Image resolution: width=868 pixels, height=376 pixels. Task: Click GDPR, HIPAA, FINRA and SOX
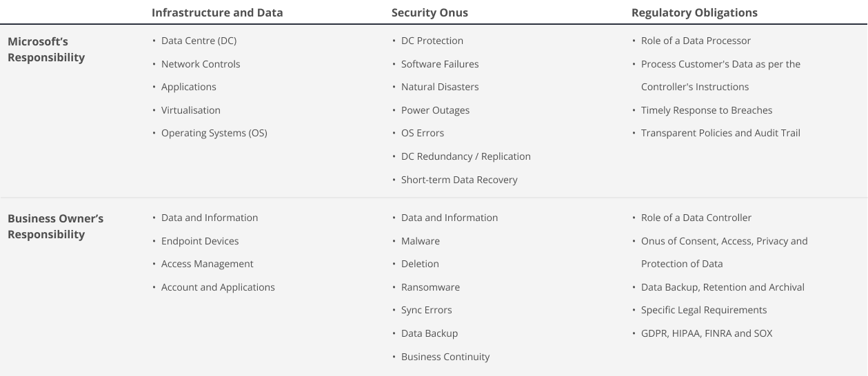tap(707, 333)
